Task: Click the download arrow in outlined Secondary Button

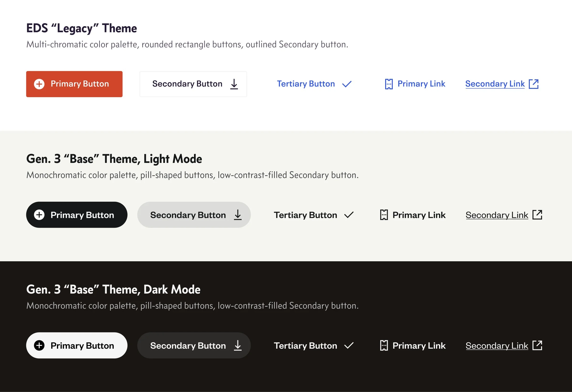Action: click(234, 84)
